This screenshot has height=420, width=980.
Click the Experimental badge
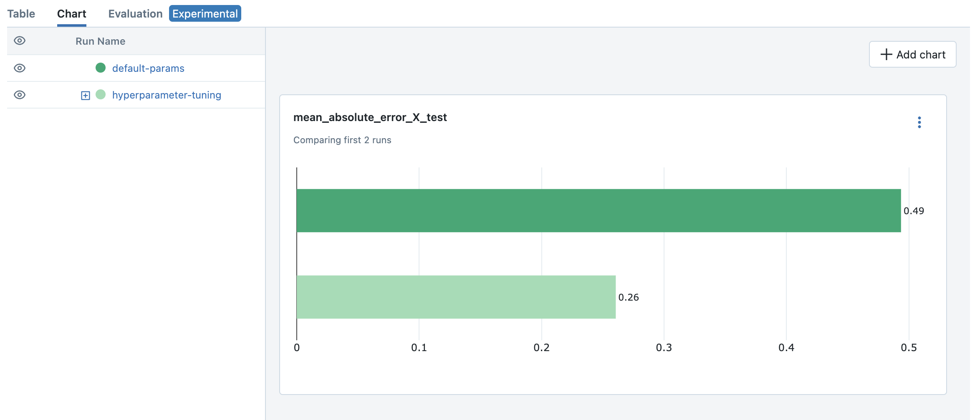click(205, 14)
